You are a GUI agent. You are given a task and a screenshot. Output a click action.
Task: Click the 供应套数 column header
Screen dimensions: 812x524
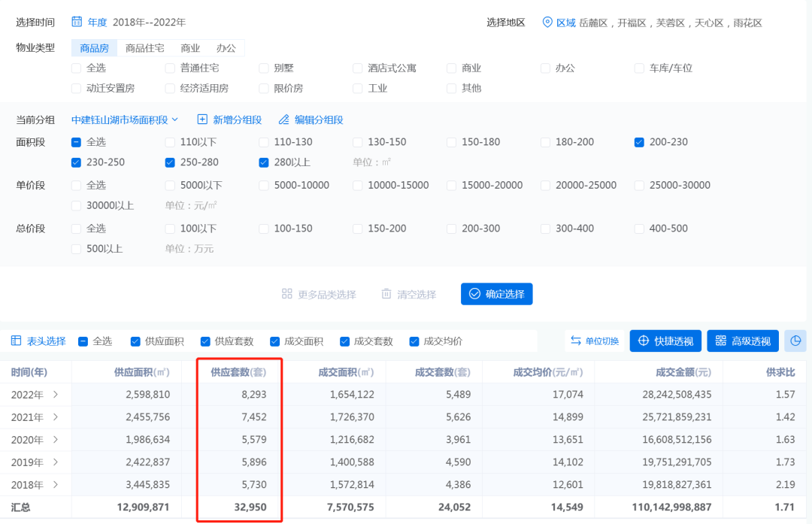238,371
